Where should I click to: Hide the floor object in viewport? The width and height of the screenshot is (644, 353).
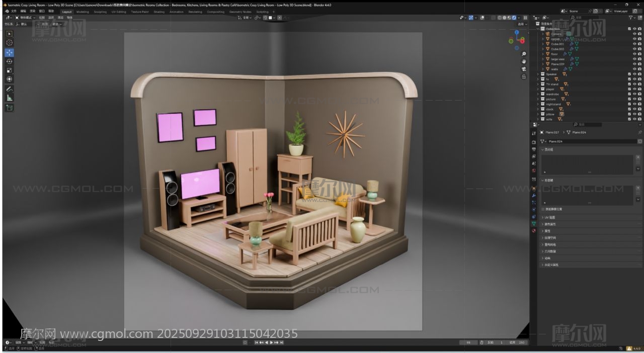click(634, 54)
